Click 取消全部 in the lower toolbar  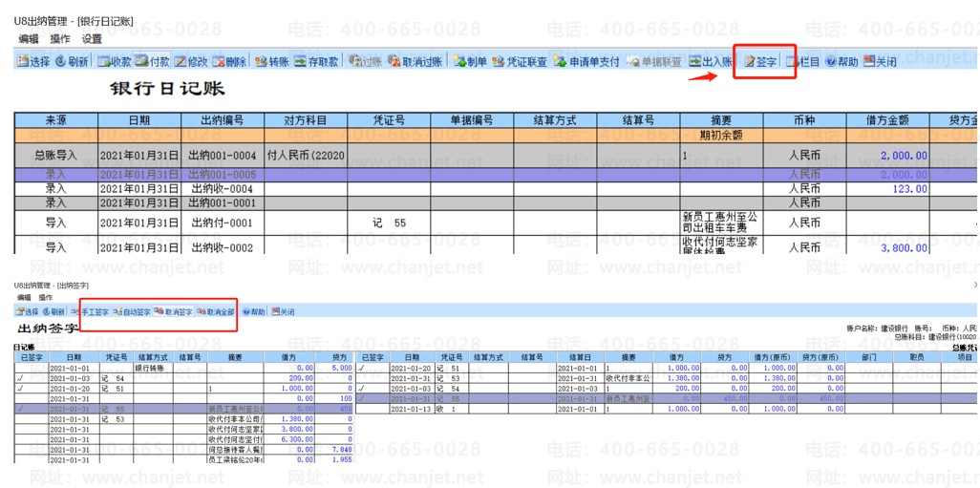[x=215, y=311]
